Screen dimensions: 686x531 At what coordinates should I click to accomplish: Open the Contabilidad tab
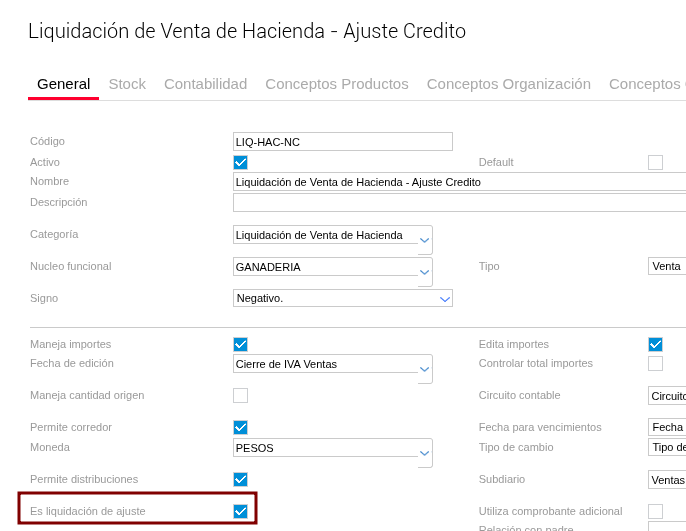pyautogui.click(x=205, y=84)
